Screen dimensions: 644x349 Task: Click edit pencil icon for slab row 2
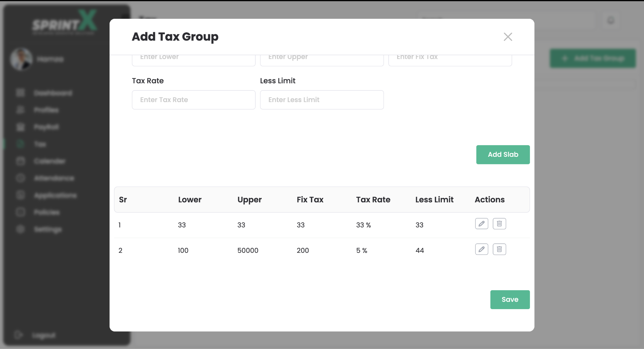click(481, 249)
